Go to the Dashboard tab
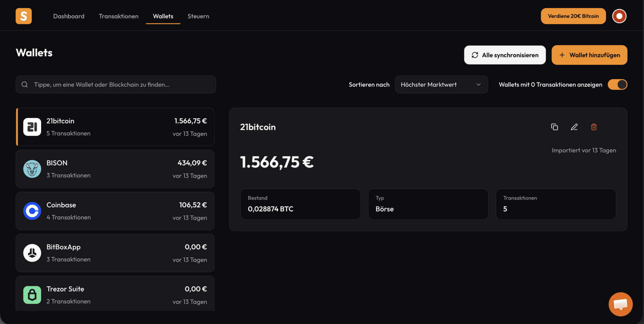The height and width of the screenshot is (324, 644). 69,16
